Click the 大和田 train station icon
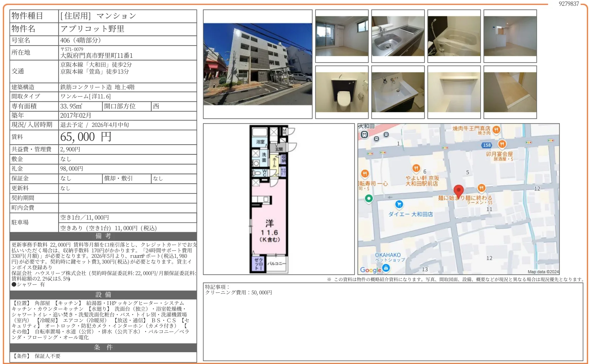 click(364, 134)
